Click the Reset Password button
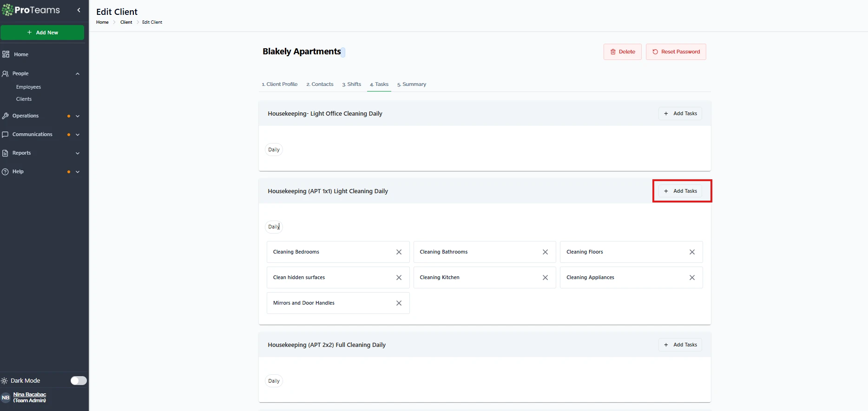The width and height of the screenshot is (868, 411). [x=676, y=52]
